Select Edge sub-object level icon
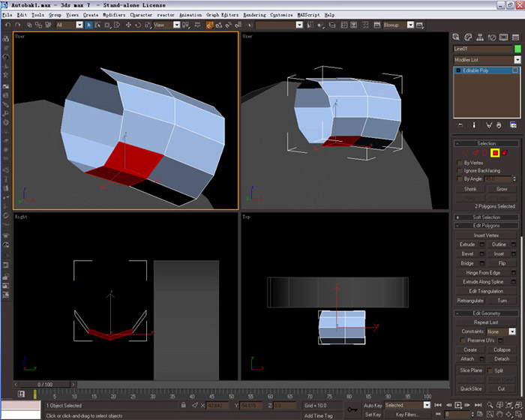Screen dimensions: 525x420 [475, 153]
